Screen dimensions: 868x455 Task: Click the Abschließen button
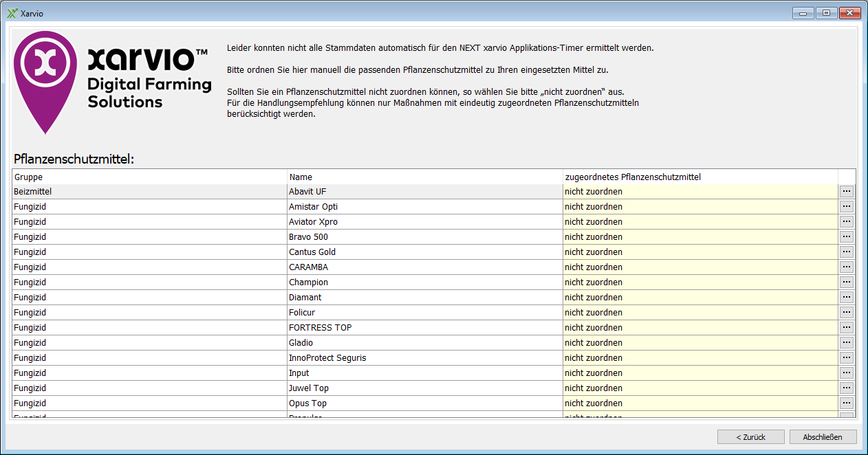[823, 436]
